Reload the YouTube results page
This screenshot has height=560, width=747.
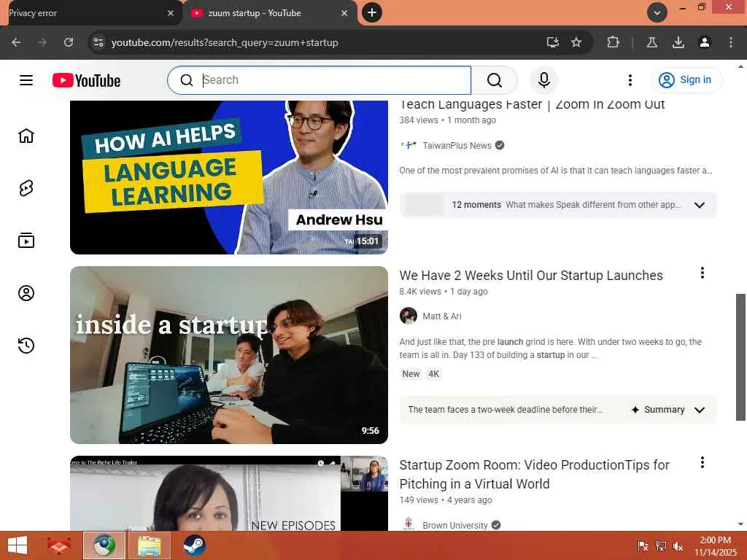pos(69,42)
